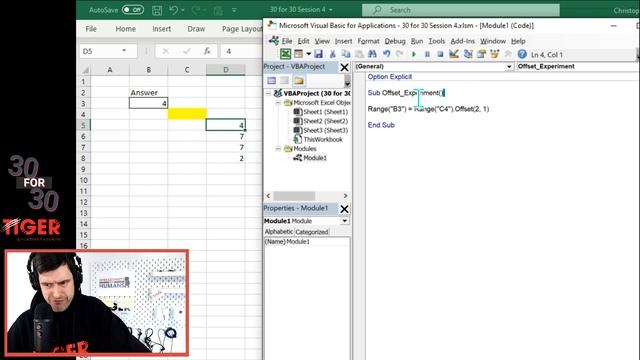Screen dimensions: 640x360
Task: Switch to the Alphabetic properties tab
Action: [279, 231]
